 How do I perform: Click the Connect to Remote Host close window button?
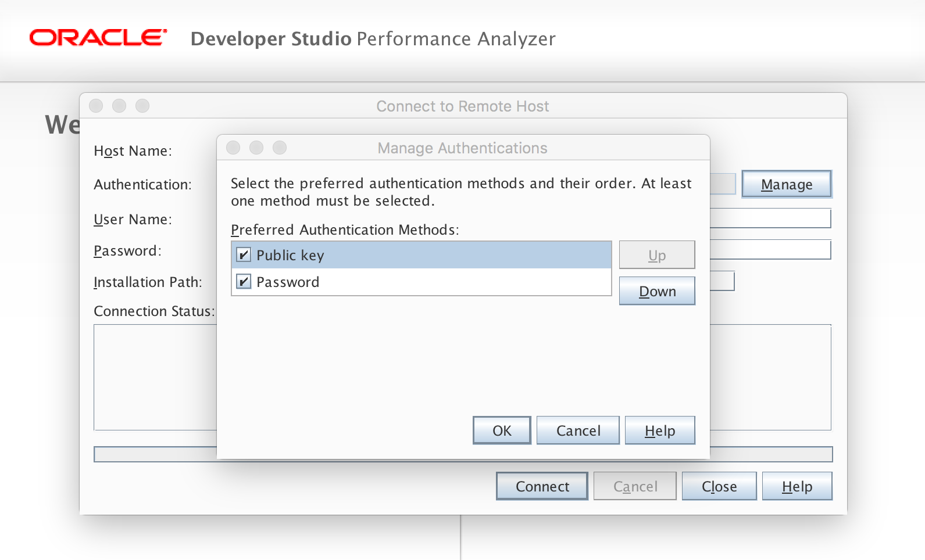(96, 106)
